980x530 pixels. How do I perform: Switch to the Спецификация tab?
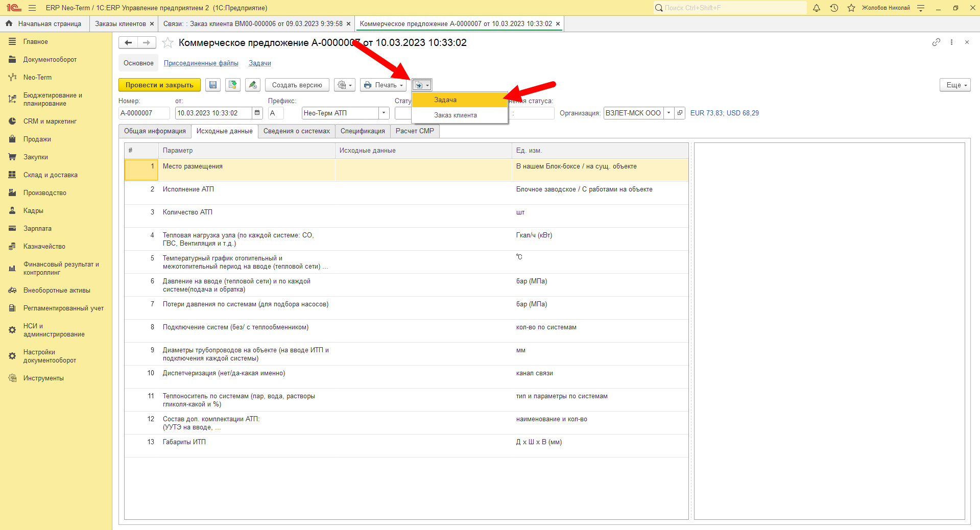pyautogui.click(x=363, y=131)
